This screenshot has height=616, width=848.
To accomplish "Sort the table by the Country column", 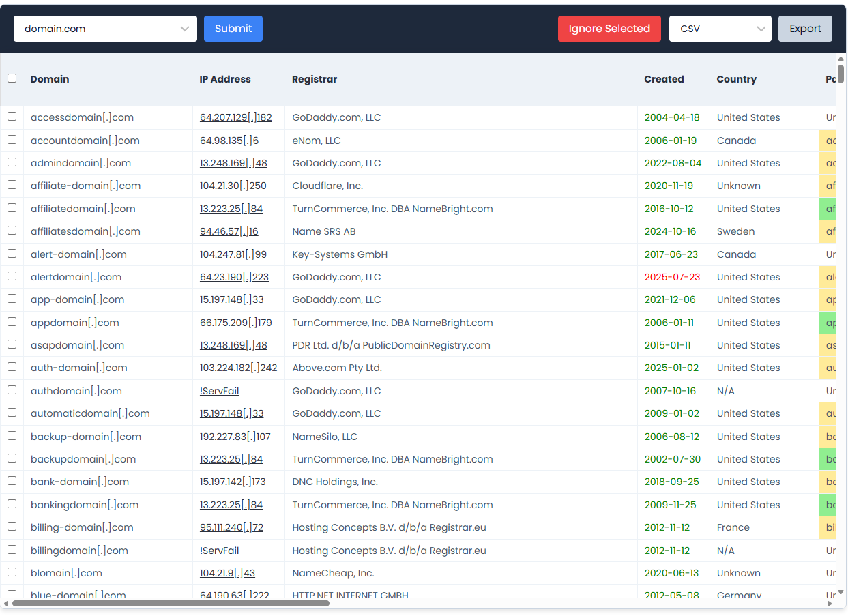I will pyautogui.click(x=736, y=78).
